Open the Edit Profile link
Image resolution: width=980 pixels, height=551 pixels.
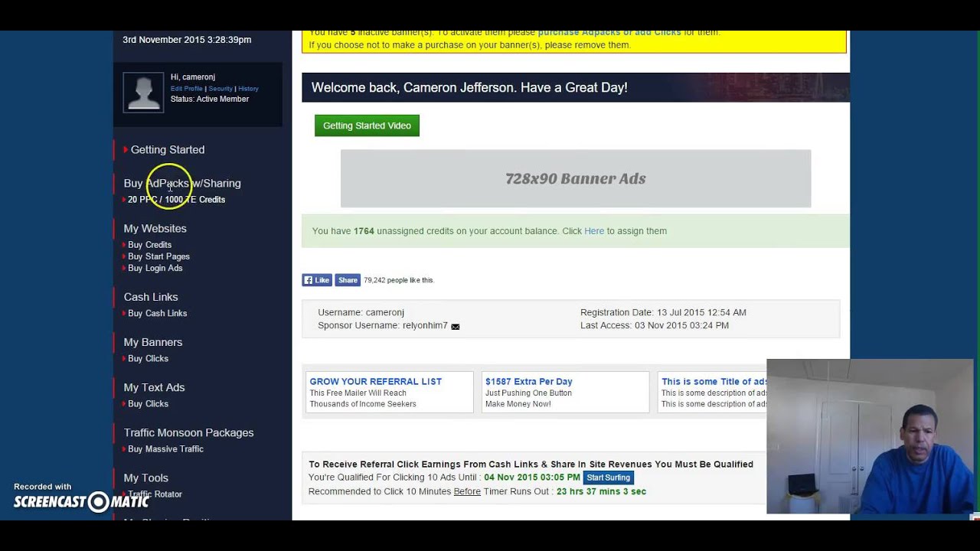[187, 89]
